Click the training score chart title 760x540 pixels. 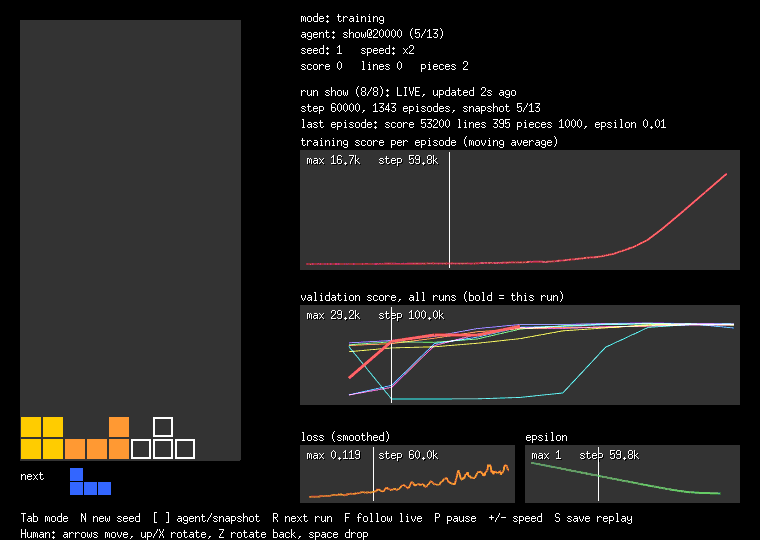coord(429,142)
